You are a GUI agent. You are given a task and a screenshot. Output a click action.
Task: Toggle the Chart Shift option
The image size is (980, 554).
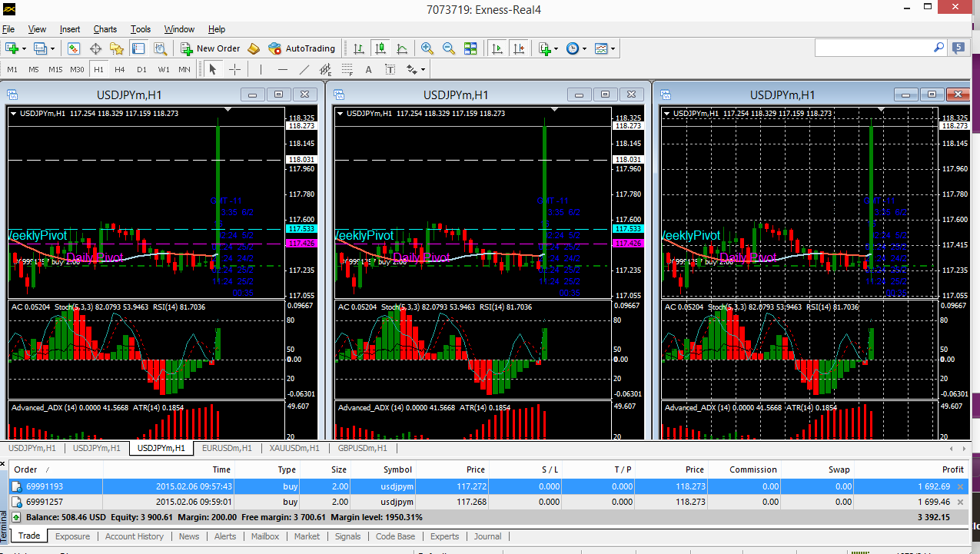(x=520, y=48)
